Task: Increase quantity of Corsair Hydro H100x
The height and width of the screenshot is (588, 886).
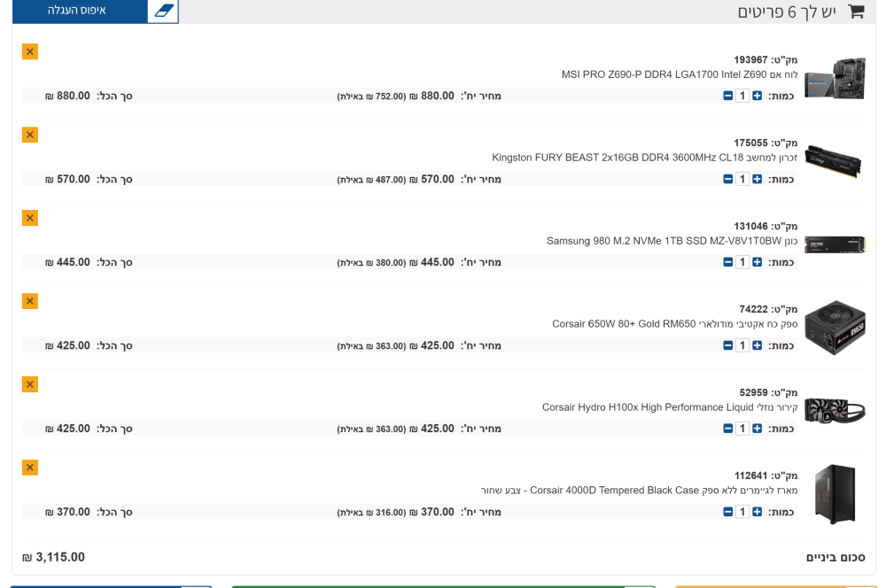Action: (758, 429)
